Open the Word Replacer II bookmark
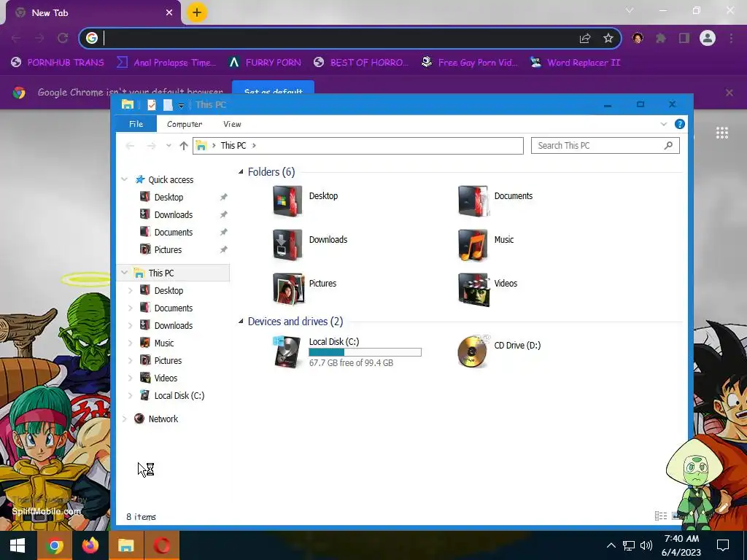This screenshot has height=560, width=747. coord(575,63)
